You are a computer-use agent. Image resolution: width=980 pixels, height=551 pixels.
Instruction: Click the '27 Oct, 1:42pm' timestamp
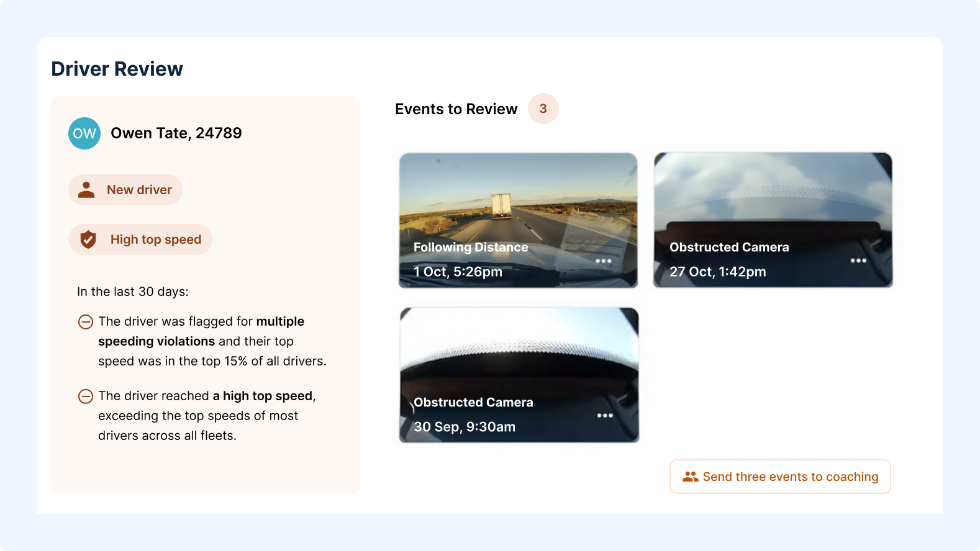[x=717, y=272]
